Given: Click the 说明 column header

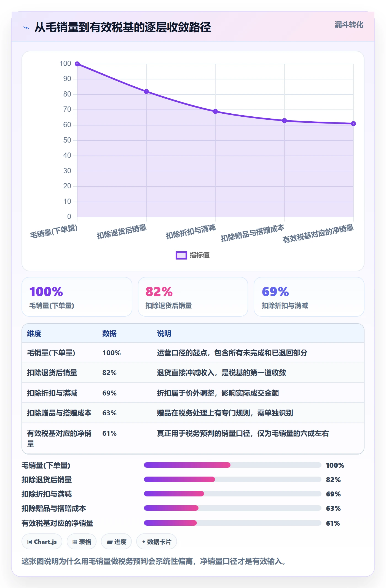Looking at the screenshot, I should pos(164,333).
